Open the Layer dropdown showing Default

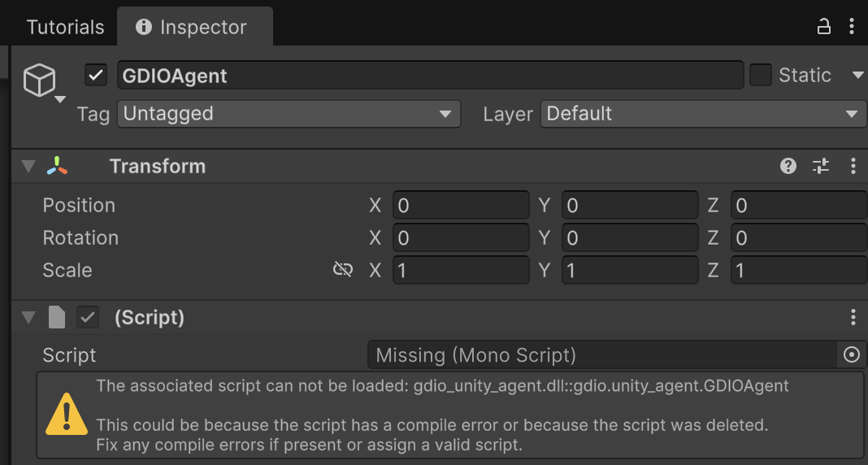coord(704,114)
